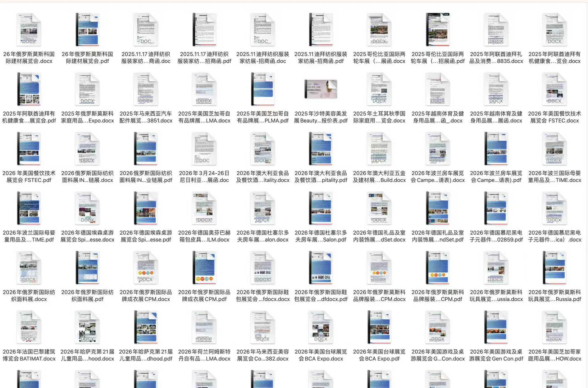The image size is (588, 388).
Task: Select the 2026 年美国餐饮技术展览会 FSTEC.docx icon
Action: pos(555,89)
